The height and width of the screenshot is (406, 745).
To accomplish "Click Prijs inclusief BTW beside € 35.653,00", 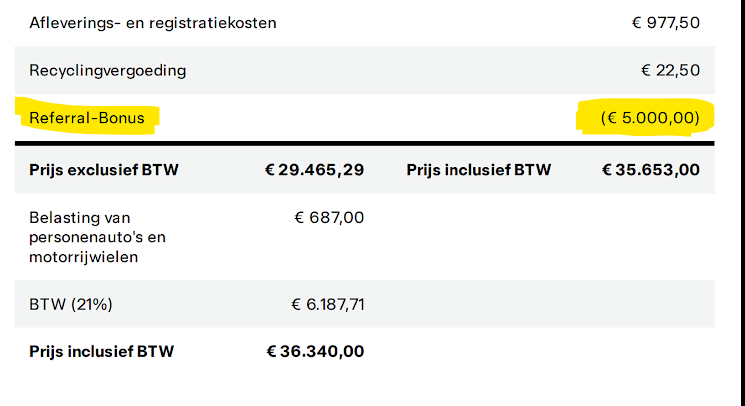I will (478, 170).
